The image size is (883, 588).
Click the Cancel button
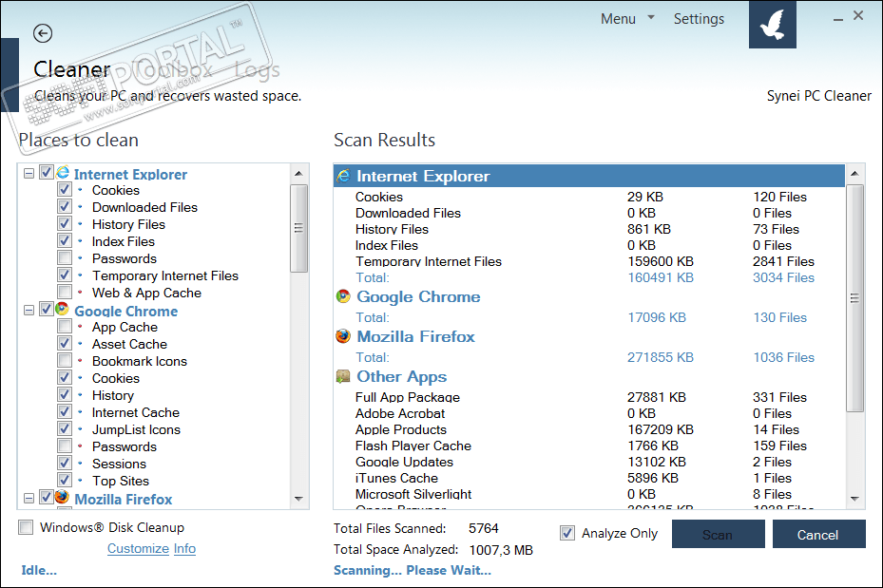point(818,534)
